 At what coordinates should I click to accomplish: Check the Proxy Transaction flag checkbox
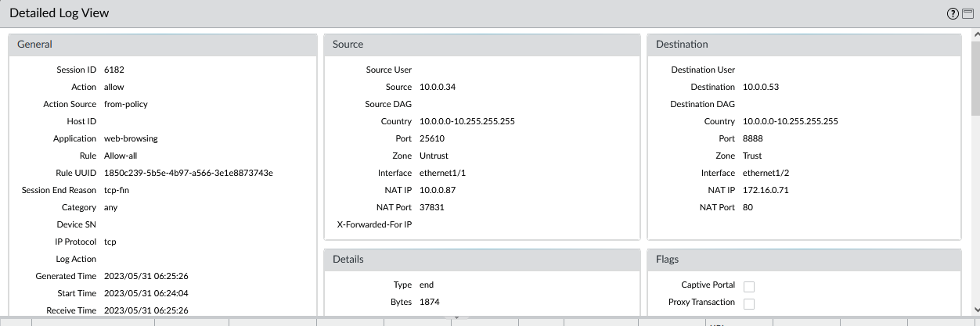748,303
